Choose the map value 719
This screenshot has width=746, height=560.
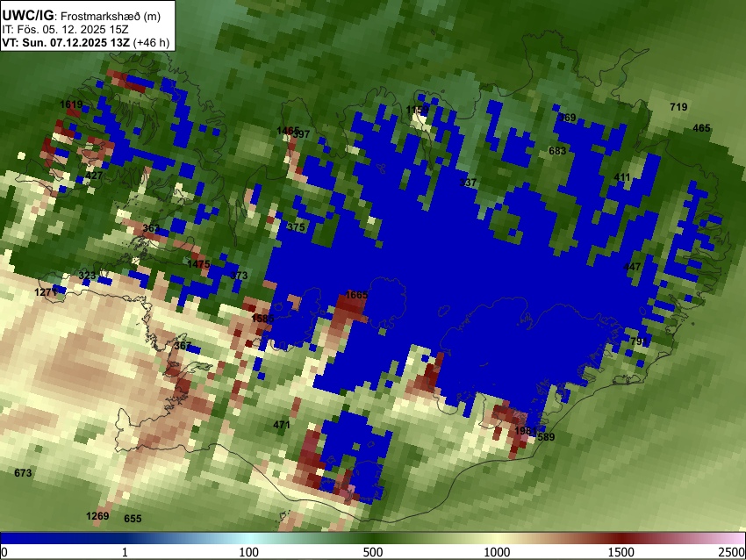(x=678, y=108)
